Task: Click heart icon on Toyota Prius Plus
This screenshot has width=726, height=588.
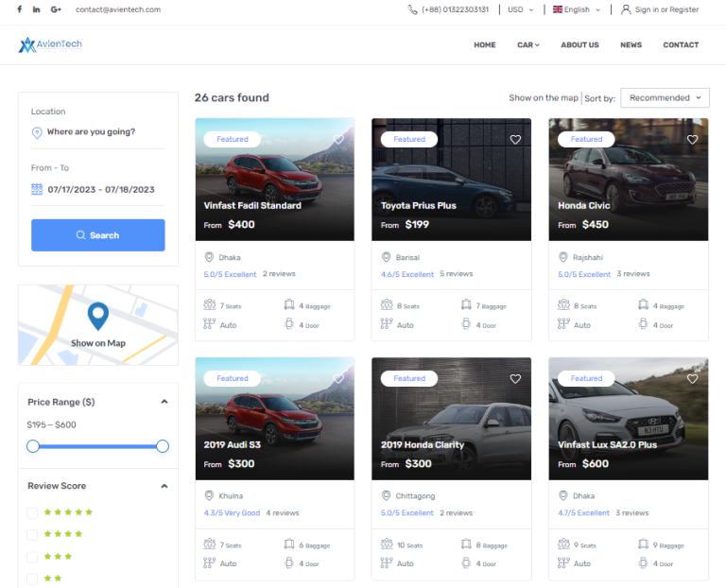Action: [x=515, y=140]
